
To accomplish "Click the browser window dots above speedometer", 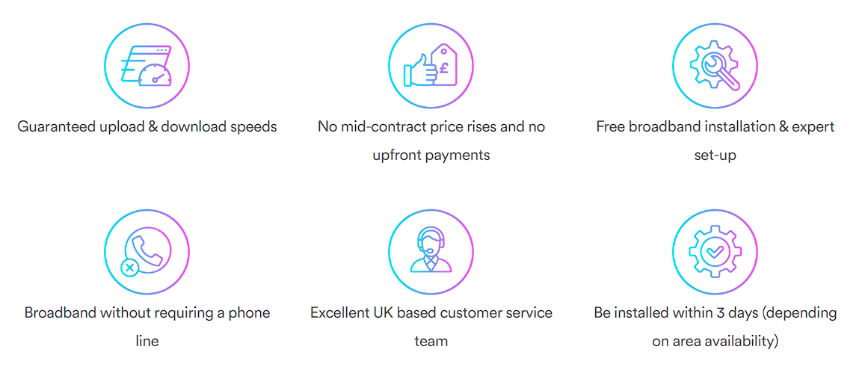I will (161, 50).
